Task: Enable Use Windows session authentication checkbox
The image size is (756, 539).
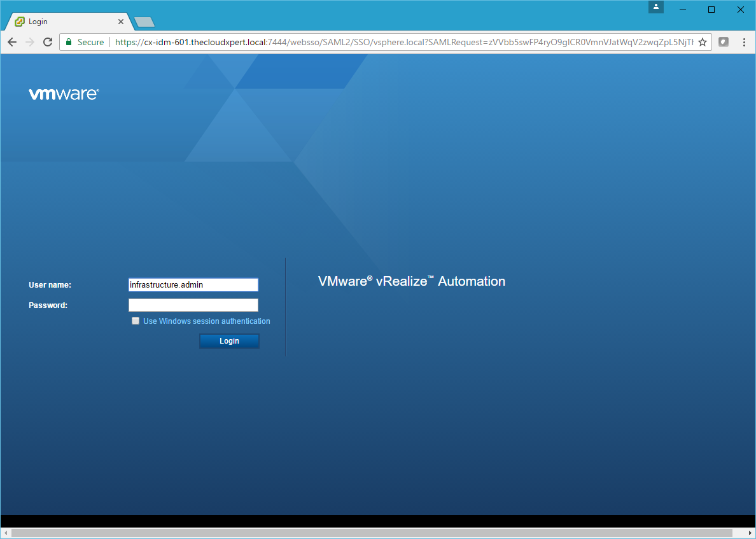Action: coord(136,321)
